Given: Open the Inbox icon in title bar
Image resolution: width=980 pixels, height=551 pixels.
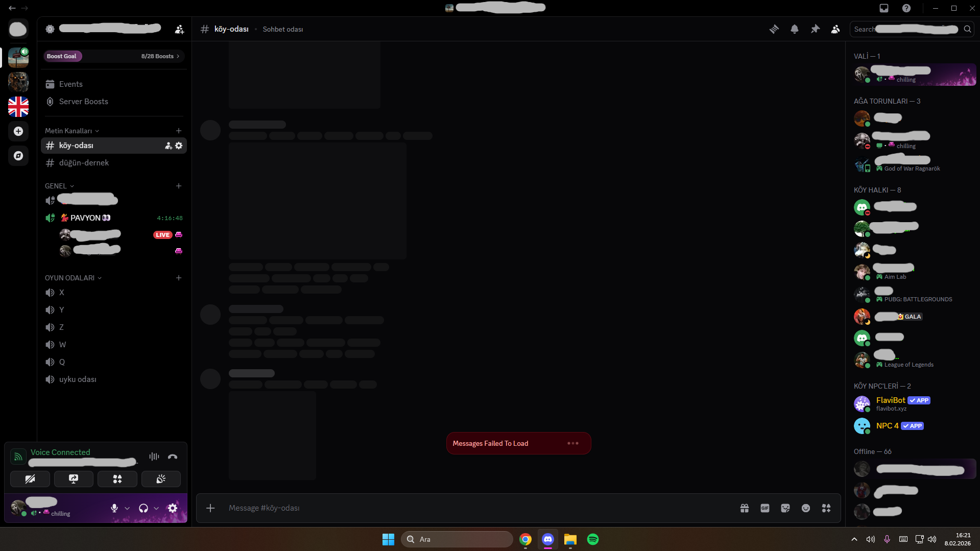Looking at the screenshot, I should click(x=884, y=8).
